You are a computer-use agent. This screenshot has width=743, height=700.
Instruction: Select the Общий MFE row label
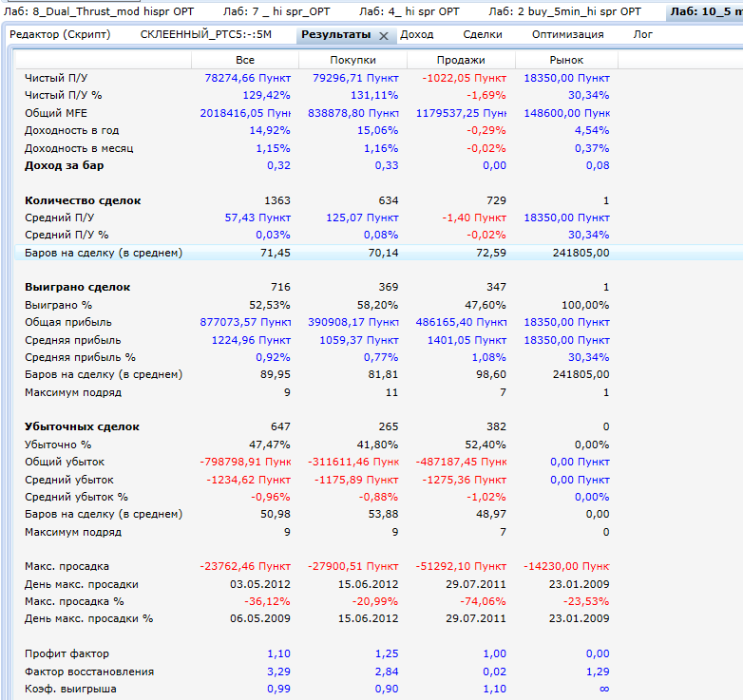point(56,113)
